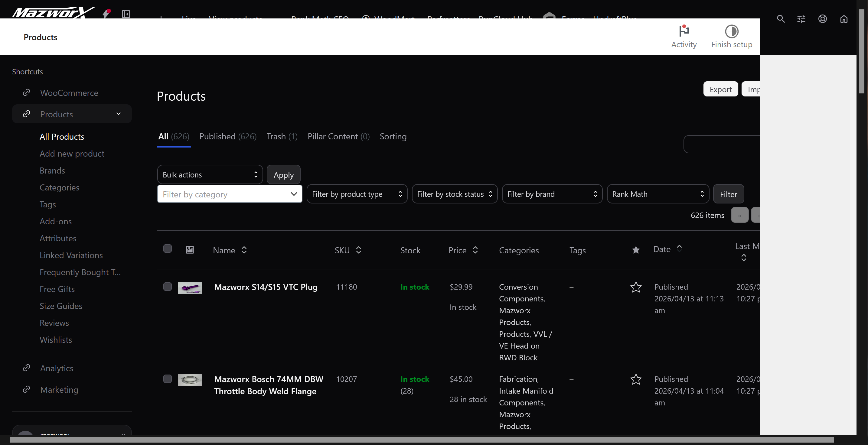This screenshot has width=868, height=445.
Task: Open Add-ons in the sidebar
Action: click(x=56, y=221)
